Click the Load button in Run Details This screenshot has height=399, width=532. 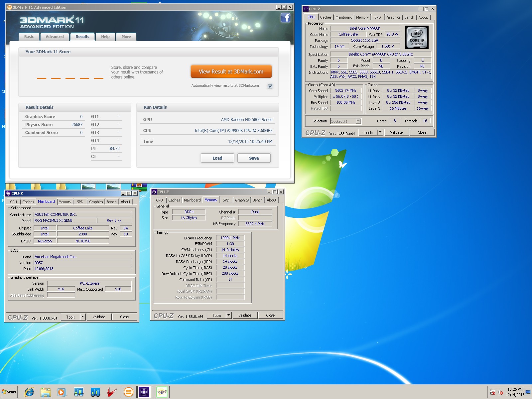click(217, 158)
